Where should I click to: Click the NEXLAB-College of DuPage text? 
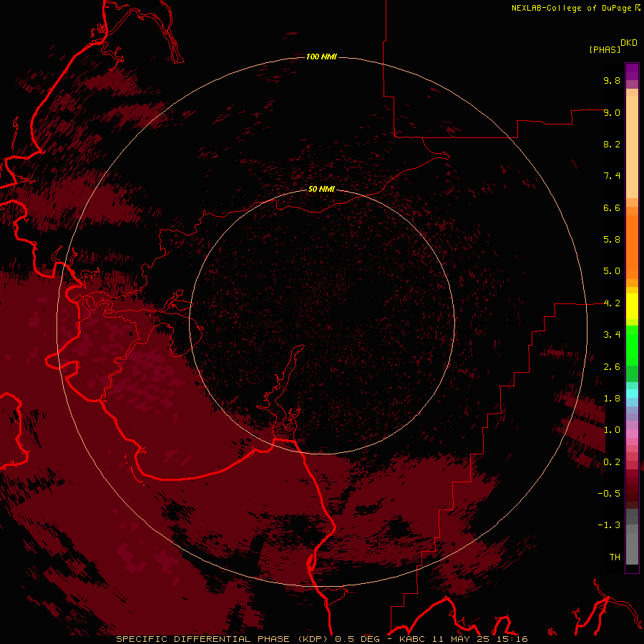click(x=571, y=8)
